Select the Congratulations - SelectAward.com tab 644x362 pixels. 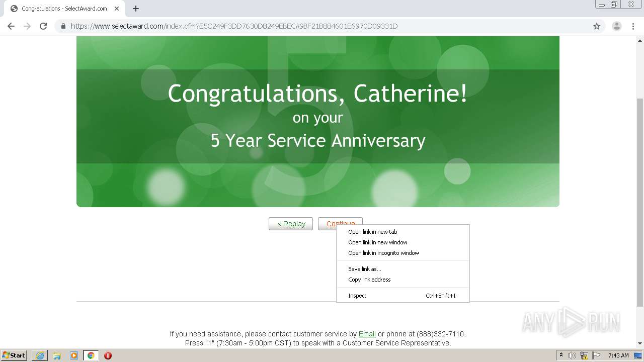(x=64, y=9)
